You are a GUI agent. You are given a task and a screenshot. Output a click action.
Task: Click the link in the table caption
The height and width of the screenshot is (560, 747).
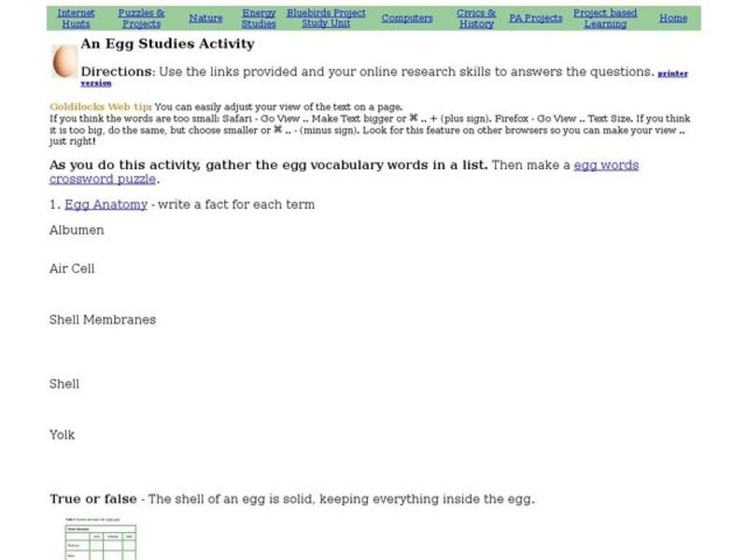point(114,520)
